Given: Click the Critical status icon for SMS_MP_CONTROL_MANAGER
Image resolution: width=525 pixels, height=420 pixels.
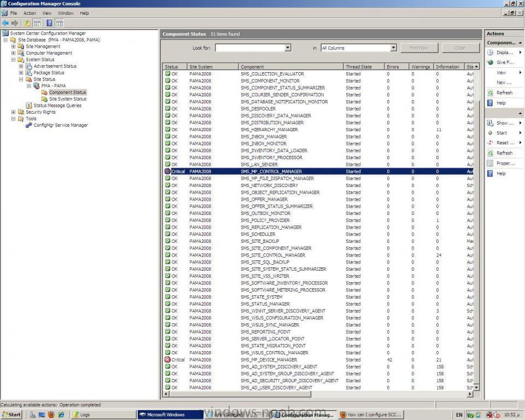Looking at the screenshot, I should [168, 171].
